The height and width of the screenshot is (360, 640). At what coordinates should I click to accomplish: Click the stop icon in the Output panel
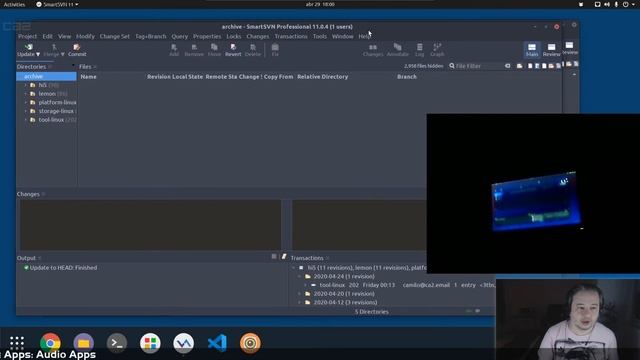(x=274, y=256)
